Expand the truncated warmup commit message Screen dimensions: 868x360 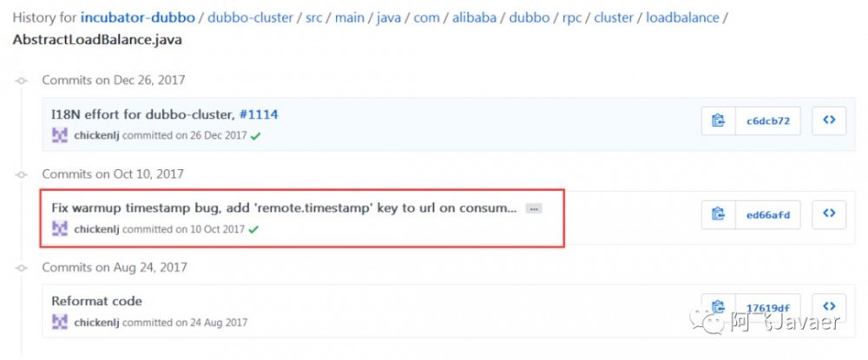pos(534,209)
